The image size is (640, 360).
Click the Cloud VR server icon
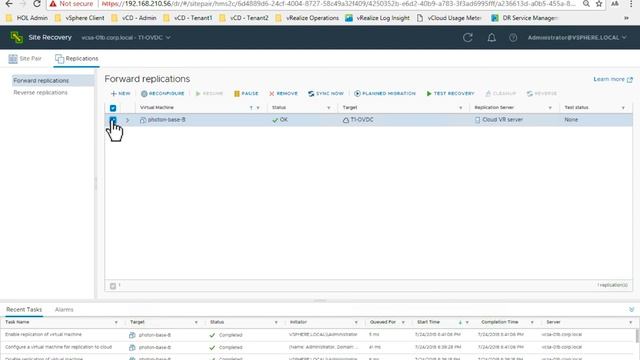[x=477, y=120]
